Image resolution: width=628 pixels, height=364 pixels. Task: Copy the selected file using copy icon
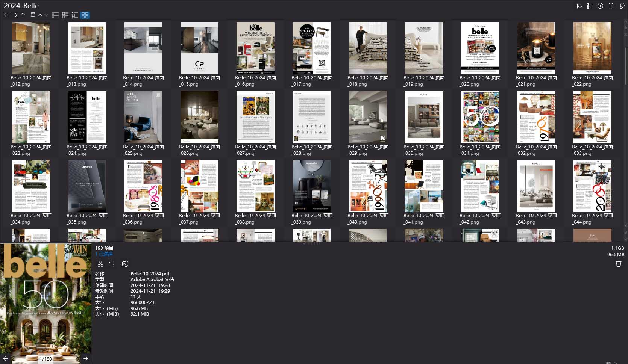111,264
